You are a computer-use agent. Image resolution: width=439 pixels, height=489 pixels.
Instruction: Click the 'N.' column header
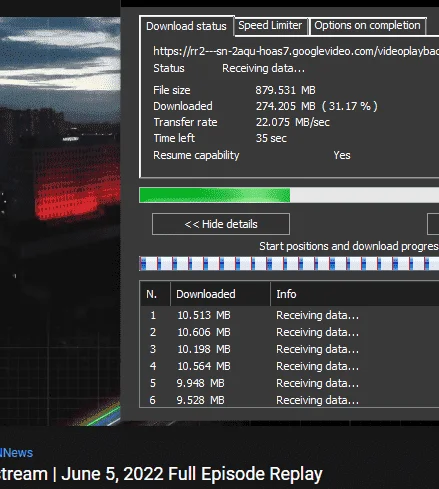[x=155, y=294]
